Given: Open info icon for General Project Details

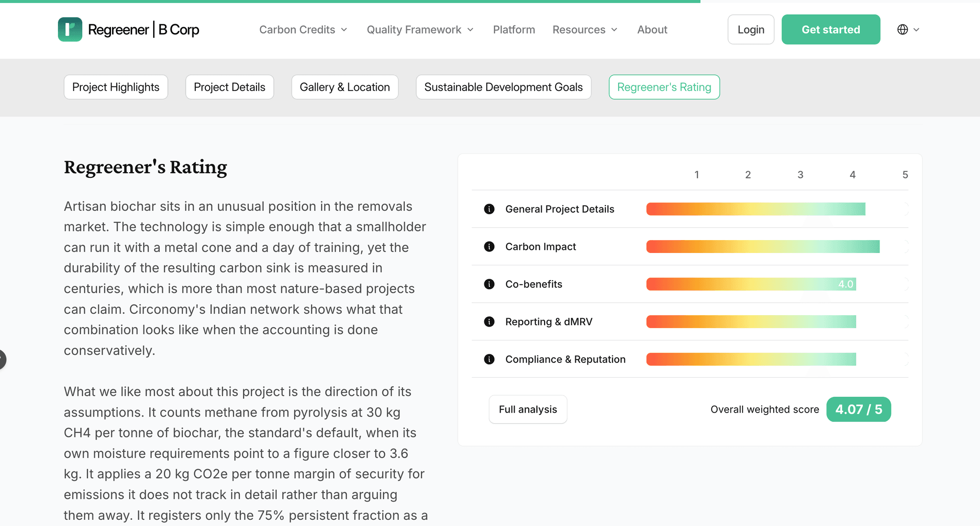Looking at the screenshot, I should click(x=489, y=209).
